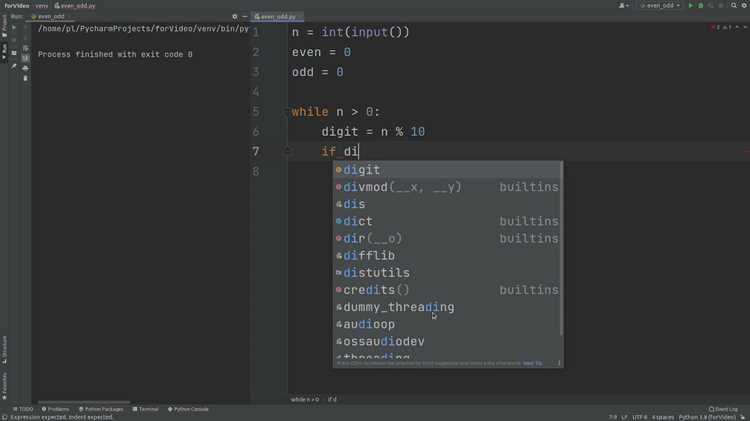
Task: Open the Favorites tool window side tab
Action: 4,386
